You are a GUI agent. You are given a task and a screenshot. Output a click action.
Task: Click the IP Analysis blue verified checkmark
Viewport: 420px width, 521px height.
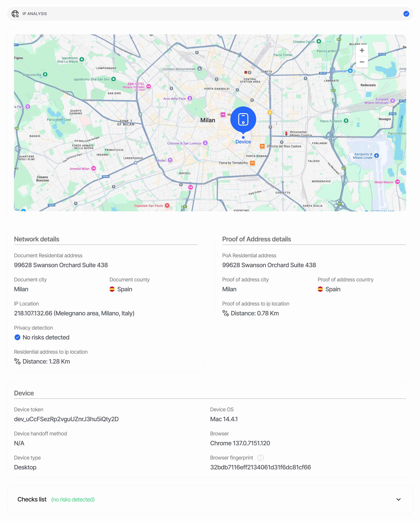click(406, 14)
